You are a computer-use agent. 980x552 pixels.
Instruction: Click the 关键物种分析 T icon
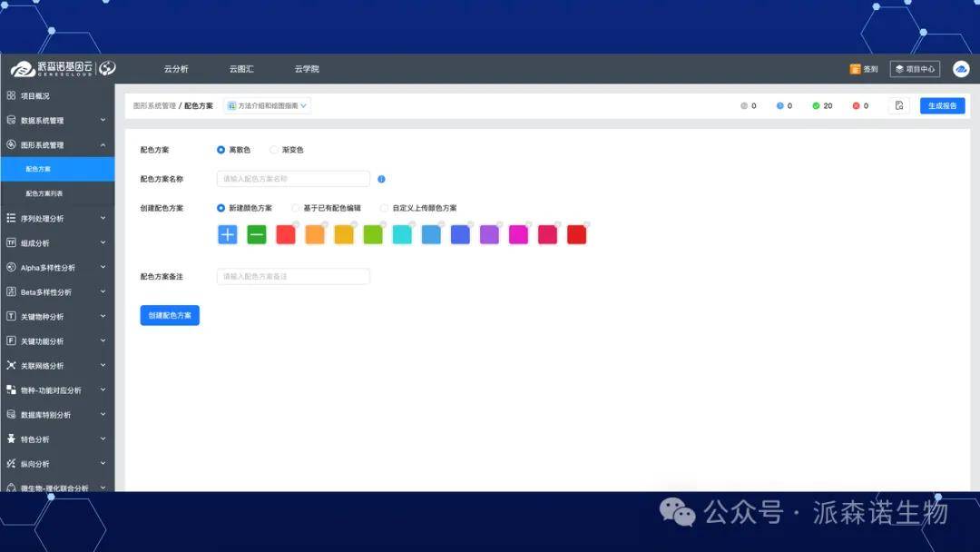click(x=11, y=316)
